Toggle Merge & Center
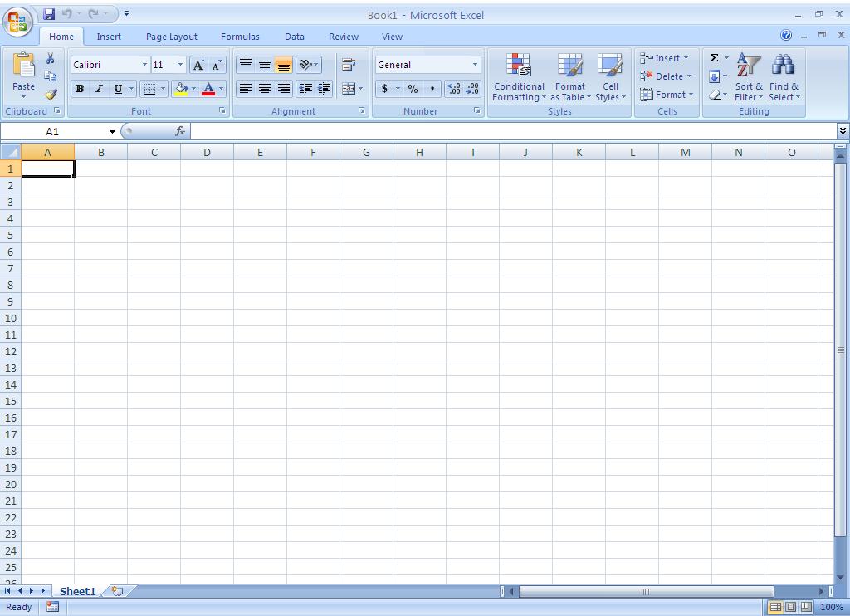This screenshot has height=616, width=850. [x=349, y=89]
